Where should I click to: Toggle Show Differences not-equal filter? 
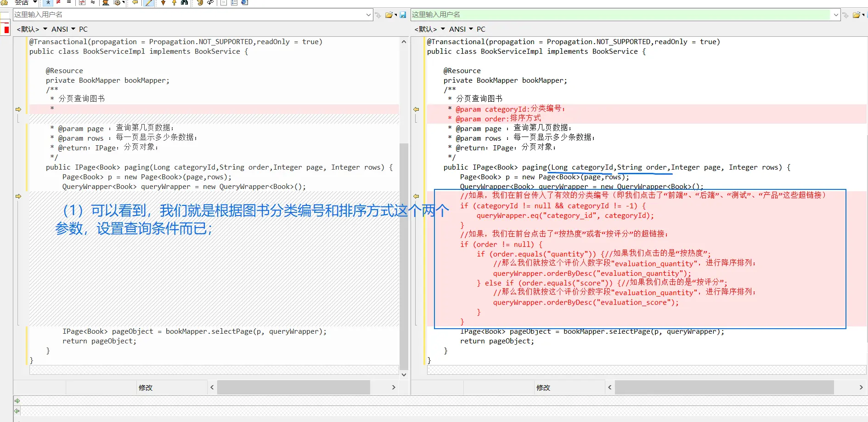(58, 2)
